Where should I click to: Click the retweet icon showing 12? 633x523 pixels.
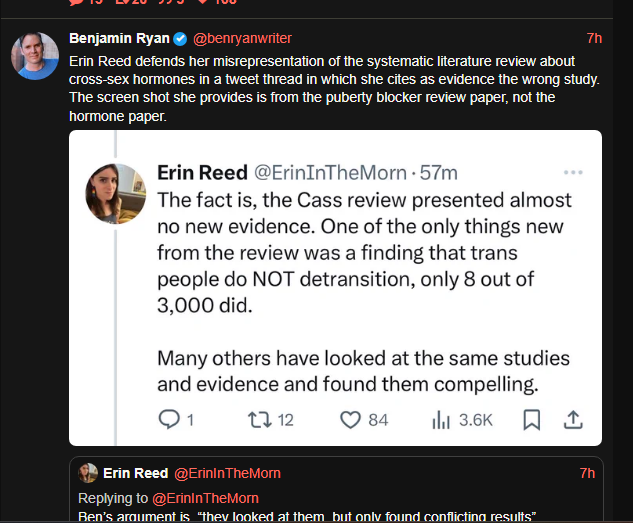(258, 420)
